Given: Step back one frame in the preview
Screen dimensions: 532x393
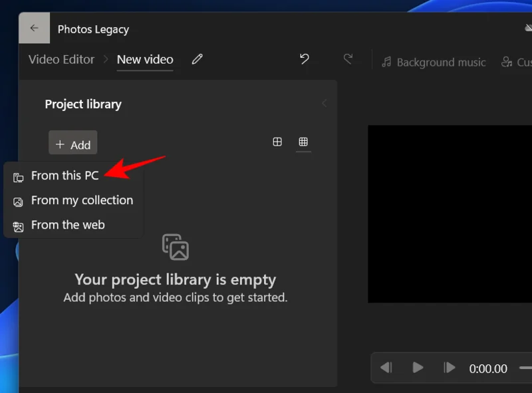Looking at the screenshot, I should click(387, 368).
